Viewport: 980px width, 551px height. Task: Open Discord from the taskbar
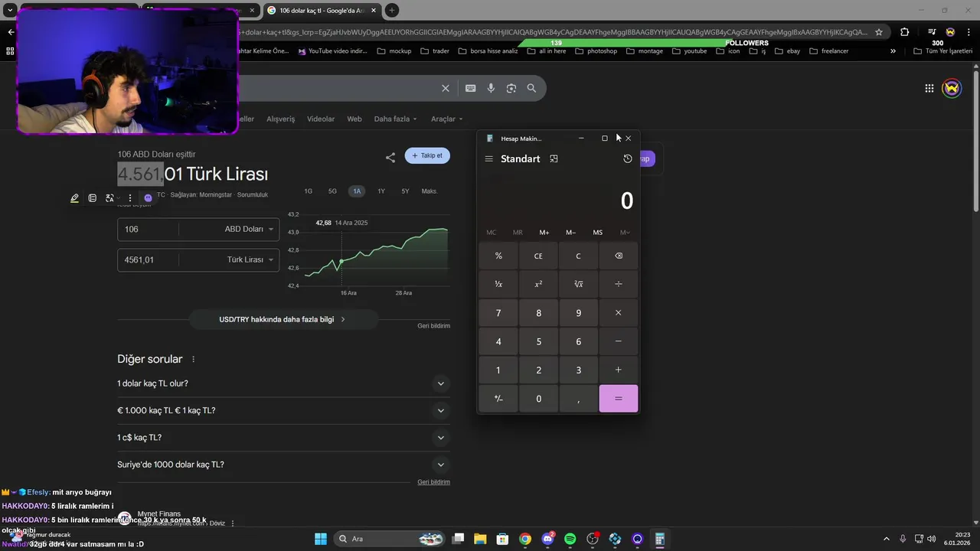(548, 539)
